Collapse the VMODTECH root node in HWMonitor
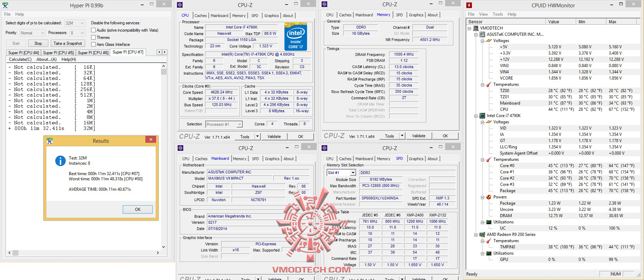The height and width of the screenshot is (280, 644). coord(469,28)
